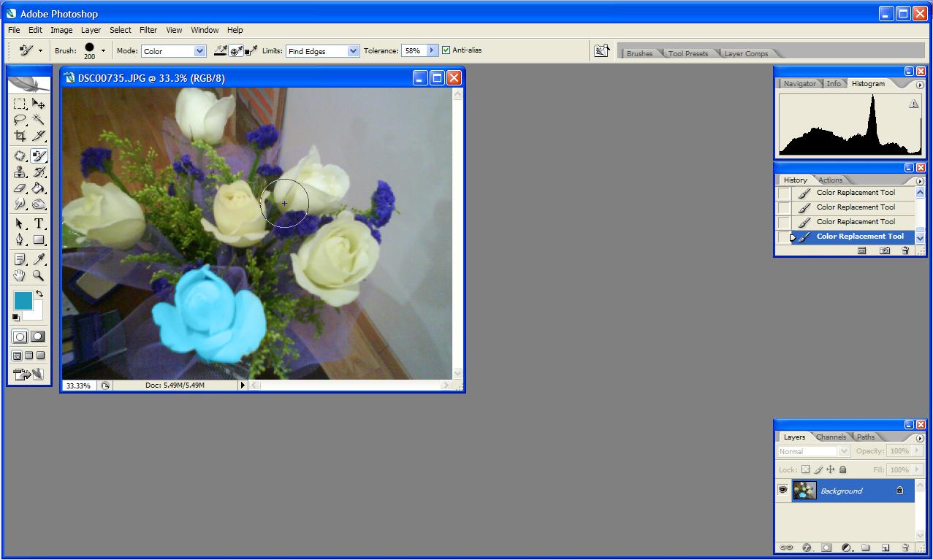Select the Move tool
933x560 pixels.
(x=39, y=104)
